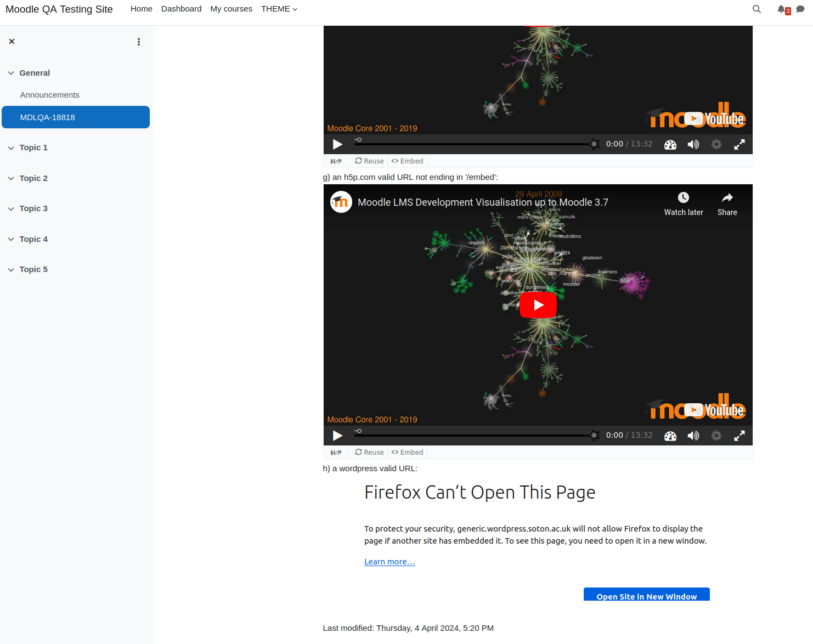This screenshot has width=813, height=644.
Task: Mute the upper video volume
Action: [693, 144]
